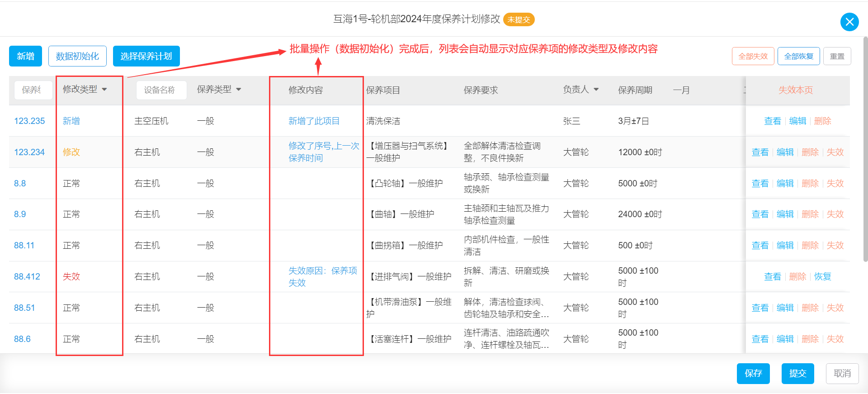Click the 取消 button
The height and width of the screenshot is (394, 868).
tap(842, 374)
